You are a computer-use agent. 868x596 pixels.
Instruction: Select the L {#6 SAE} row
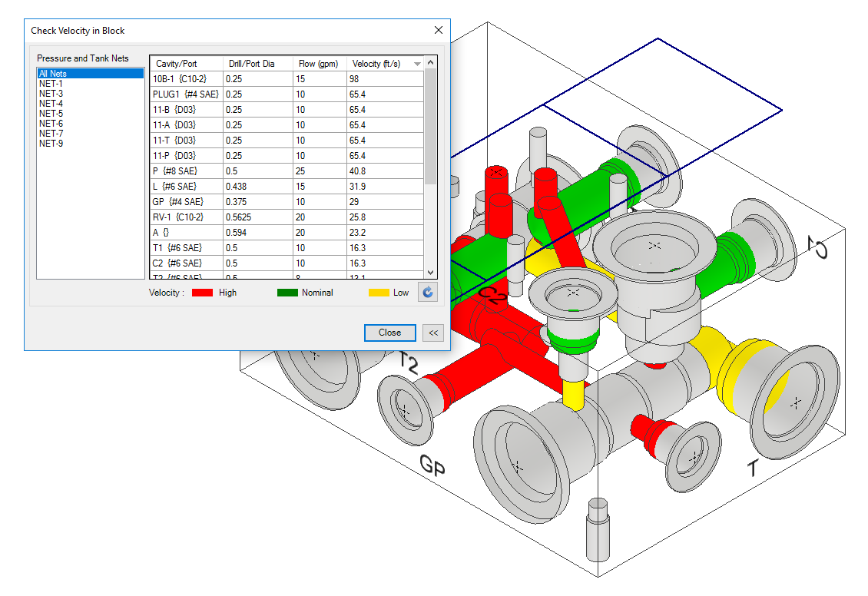pos(287,187)
